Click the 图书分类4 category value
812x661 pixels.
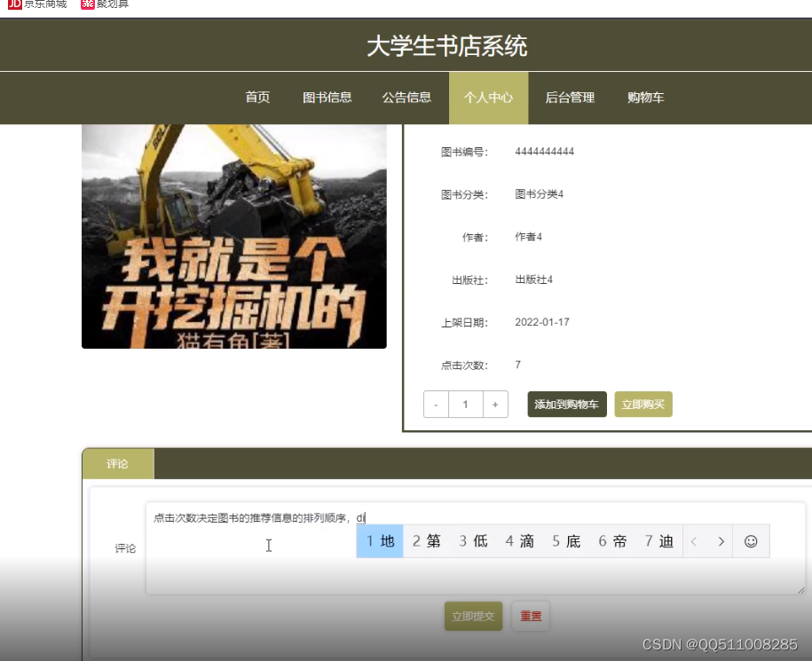[539, 194]
